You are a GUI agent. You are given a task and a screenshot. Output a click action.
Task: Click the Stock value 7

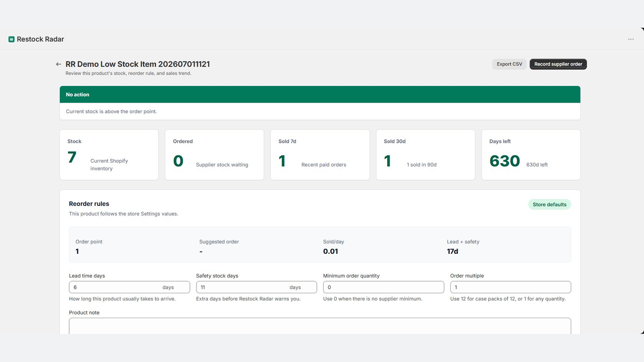pos(72,157)
